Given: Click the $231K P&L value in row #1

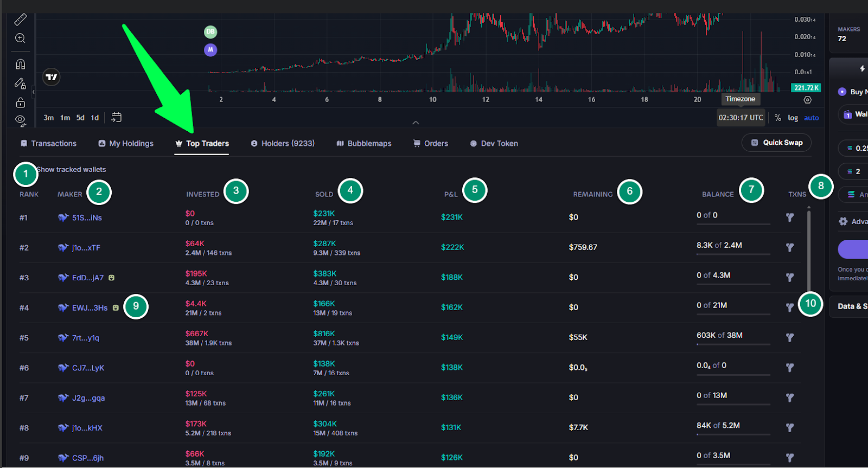Looking at the screenshot, I should pyautogui.click(x=452, y=217).
